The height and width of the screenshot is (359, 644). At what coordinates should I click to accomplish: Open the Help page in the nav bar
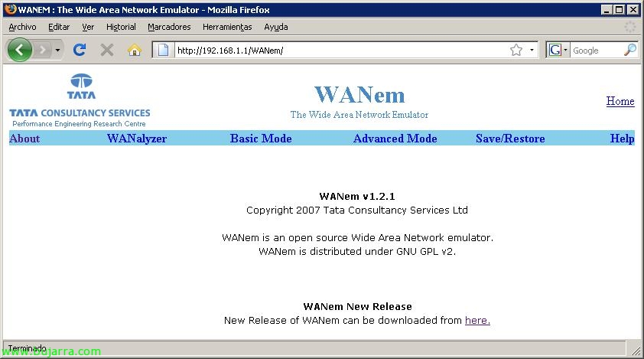[x=623, y=139]
